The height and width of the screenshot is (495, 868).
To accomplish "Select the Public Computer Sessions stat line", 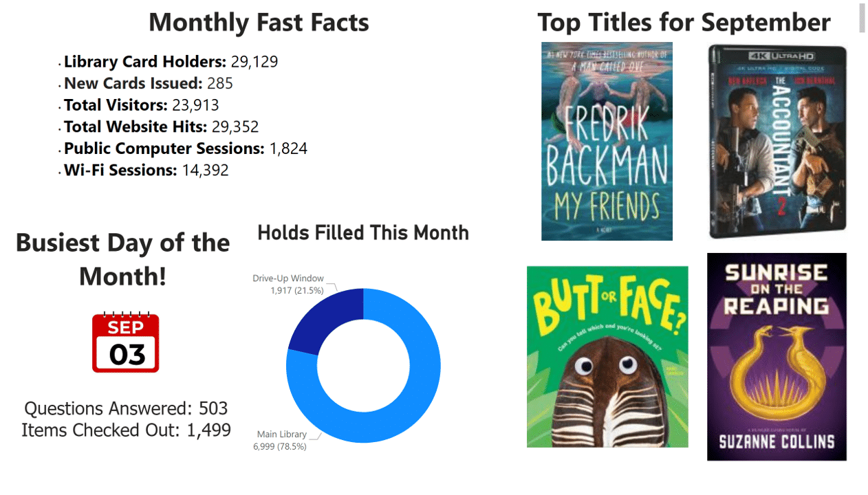I will [x=185, y=148].
